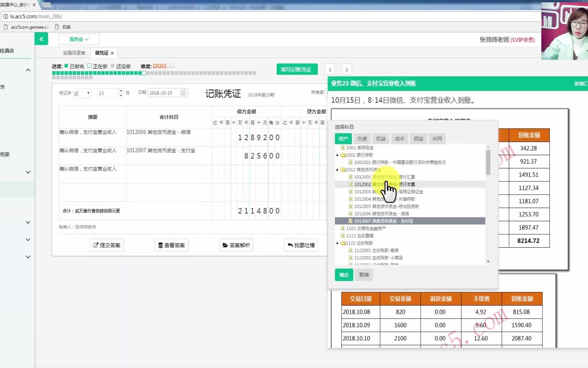Click the 答案解析 folder icon
This screenshot has height=368, width=588.
pos(225,245)
